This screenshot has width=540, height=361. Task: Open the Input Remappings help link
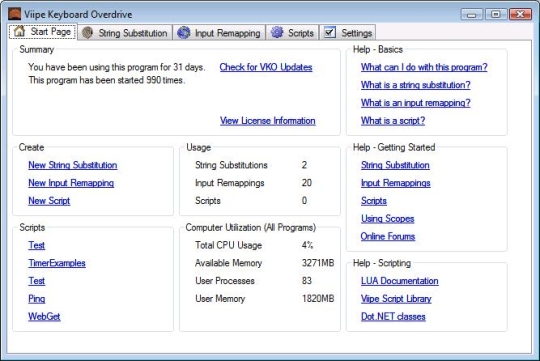(x=395, y=183)
